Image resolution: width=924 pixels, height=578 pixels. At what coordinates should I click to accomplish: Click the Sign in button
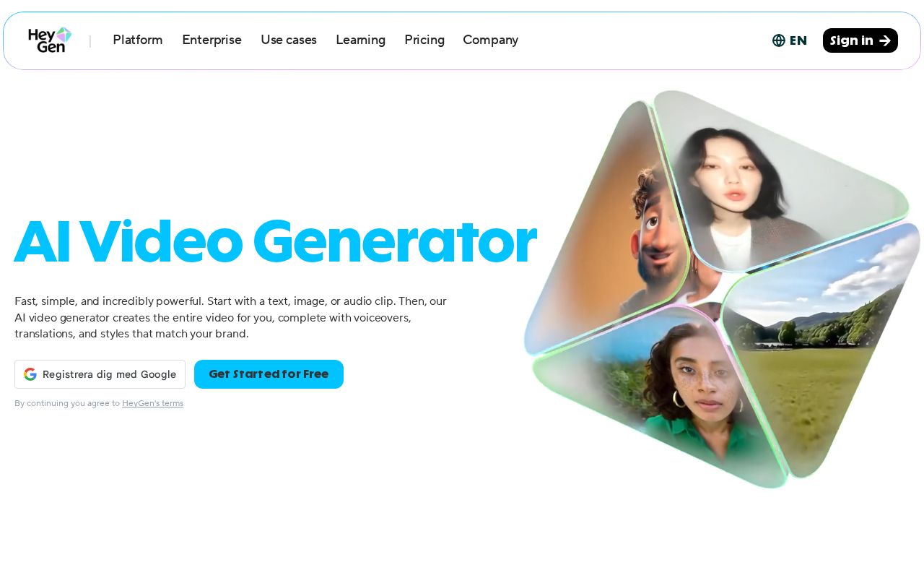(x=860, y=40)
